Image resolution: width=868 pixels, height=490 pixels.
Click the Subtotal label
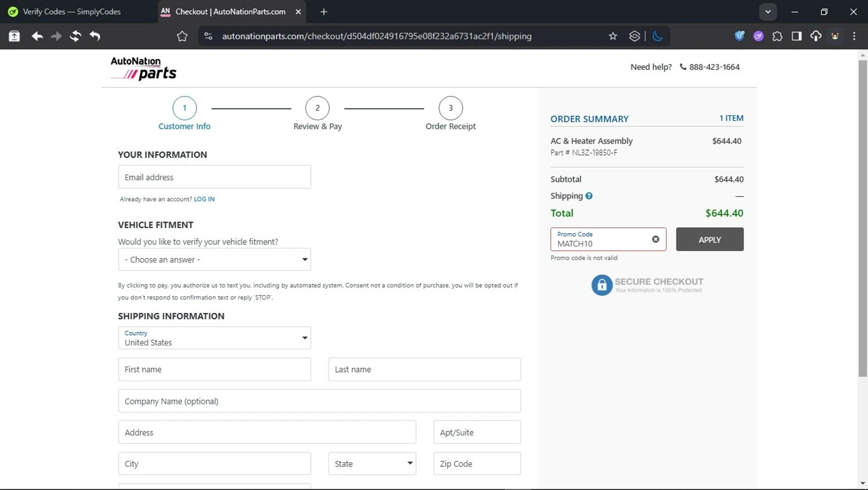pos(566,179)
